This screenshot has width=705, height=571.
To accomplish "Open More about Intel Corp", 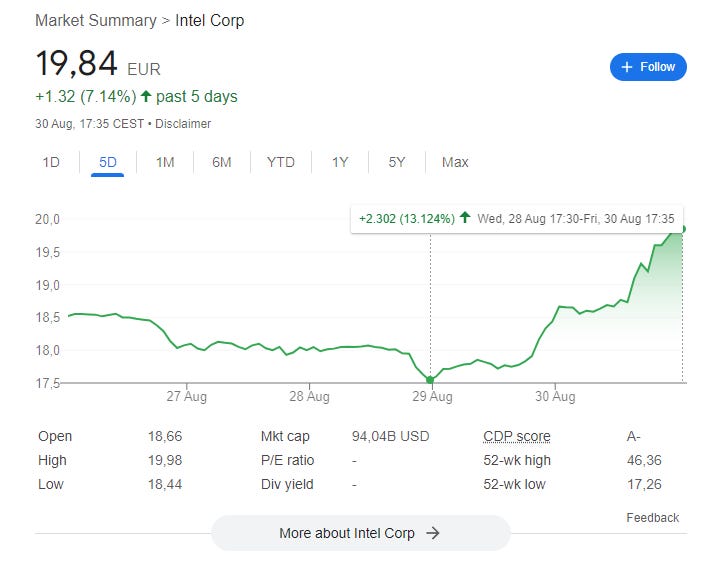I will (361, 533).
